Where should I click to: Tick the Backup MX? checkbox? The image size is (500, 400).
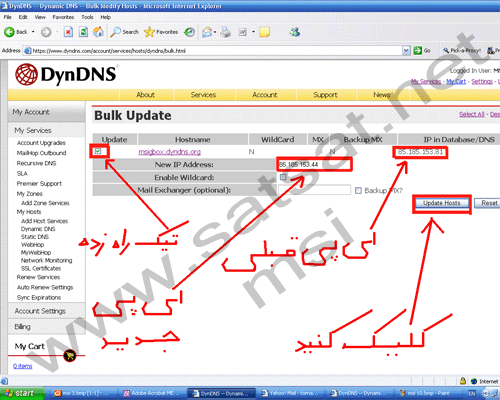(358, 190)
